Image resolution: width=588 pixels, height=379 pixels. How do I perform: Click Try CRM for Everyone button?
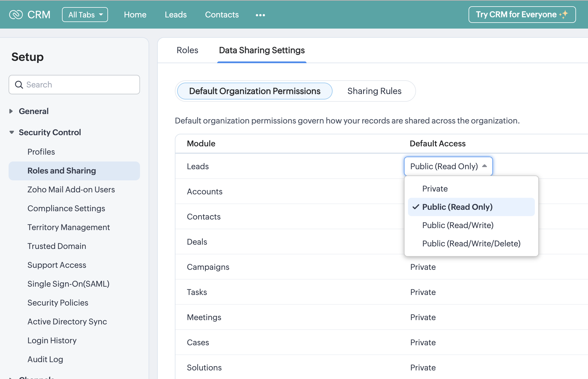516,15
